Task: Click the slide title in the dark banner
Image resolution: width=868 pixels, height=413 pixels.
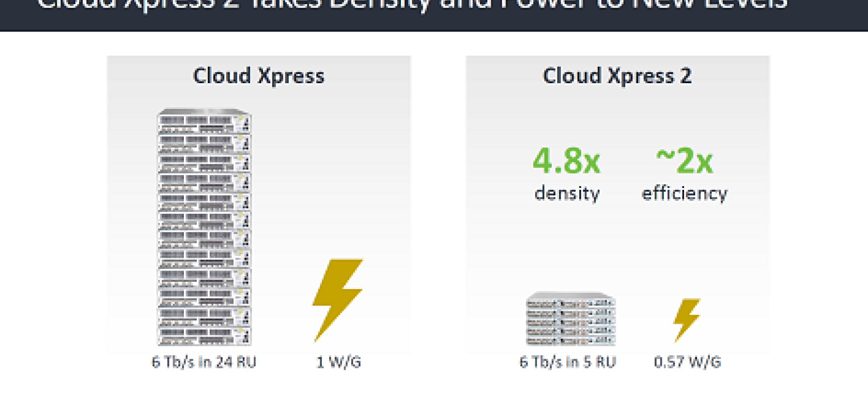Action: [412, 5]
